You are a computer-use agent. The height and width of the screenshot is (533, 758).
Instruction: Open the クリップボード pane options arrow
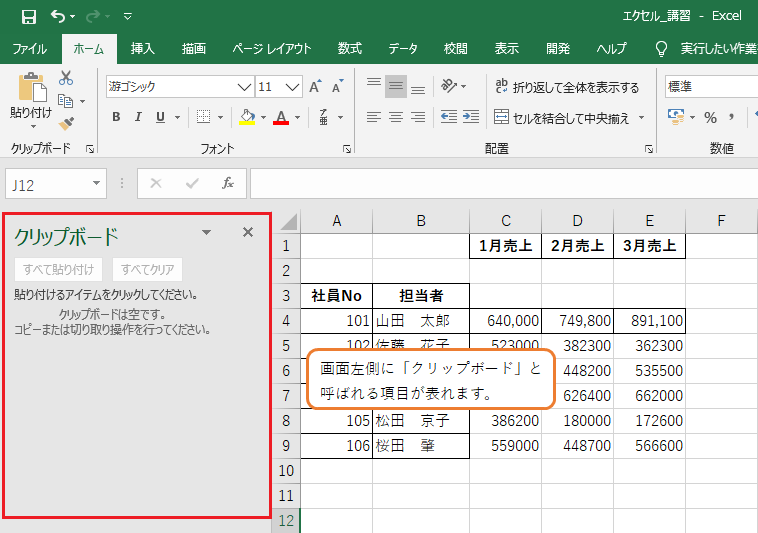click(x=206, y=232)
